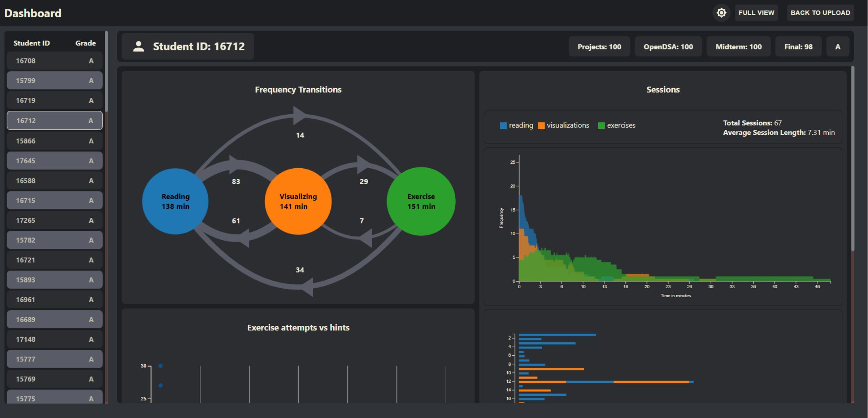
Task: Select student 17265 in list
Action: pos(54,220)
